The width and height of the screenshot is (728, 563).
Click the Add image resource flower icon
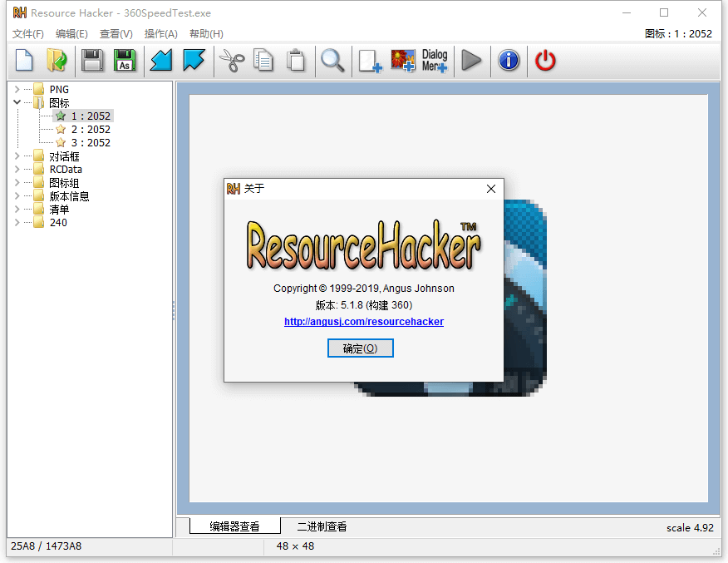[x=402, y=61]
